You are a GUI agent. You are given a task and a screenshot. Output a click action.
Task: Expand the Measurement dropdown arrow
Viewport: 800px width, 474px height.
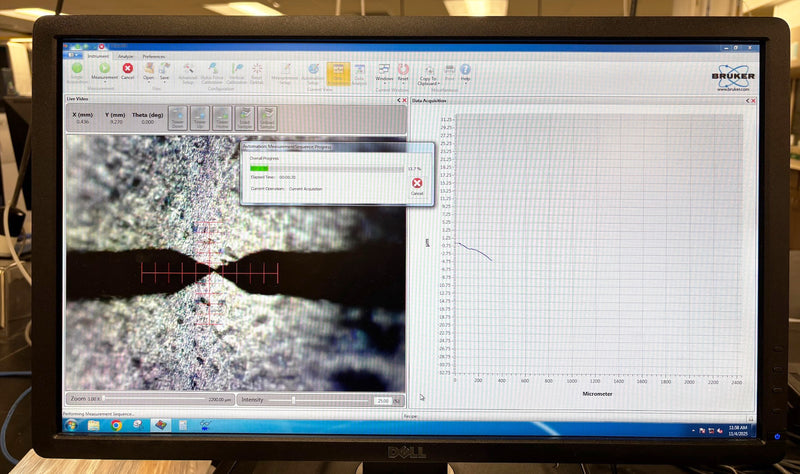coord(105,82)
